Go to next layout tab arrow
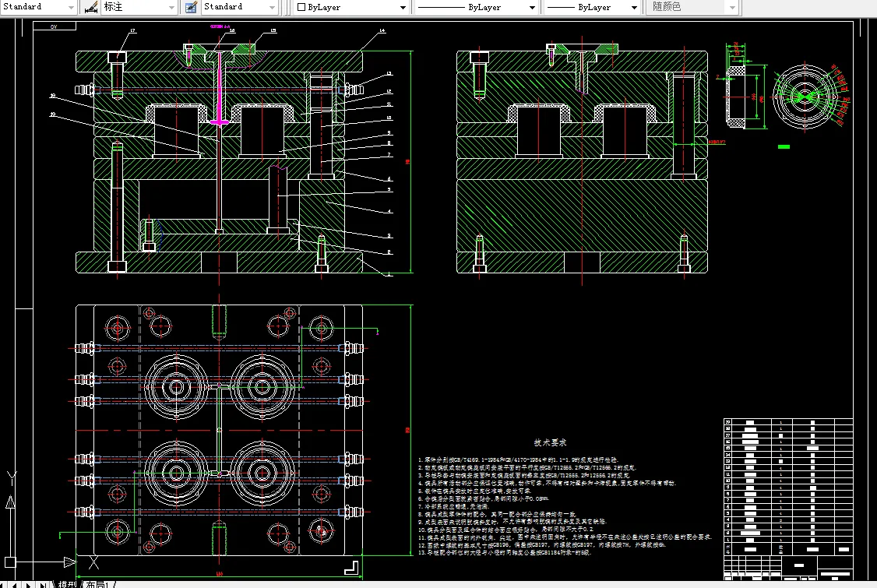Viewport: 877px width, 588px height. 29,585
